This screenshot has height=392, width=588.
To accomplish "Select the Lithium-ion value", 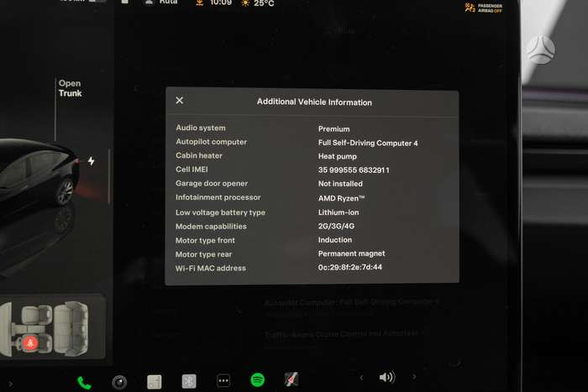I will tap(339, 212).
